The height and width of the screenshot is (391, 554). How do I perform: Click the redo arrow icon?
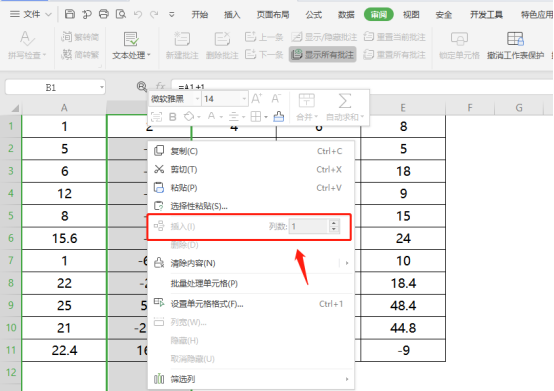click(154, 14)
